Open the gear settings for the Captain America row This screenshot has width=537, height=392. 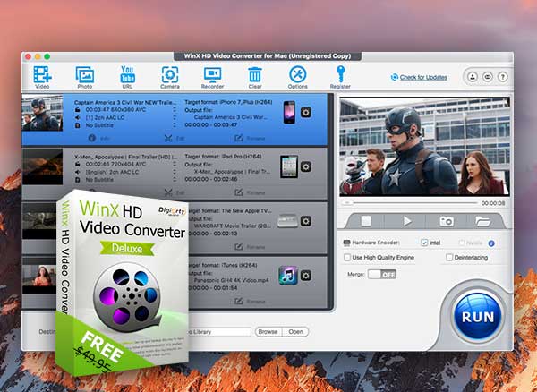[x=306, y=112]
